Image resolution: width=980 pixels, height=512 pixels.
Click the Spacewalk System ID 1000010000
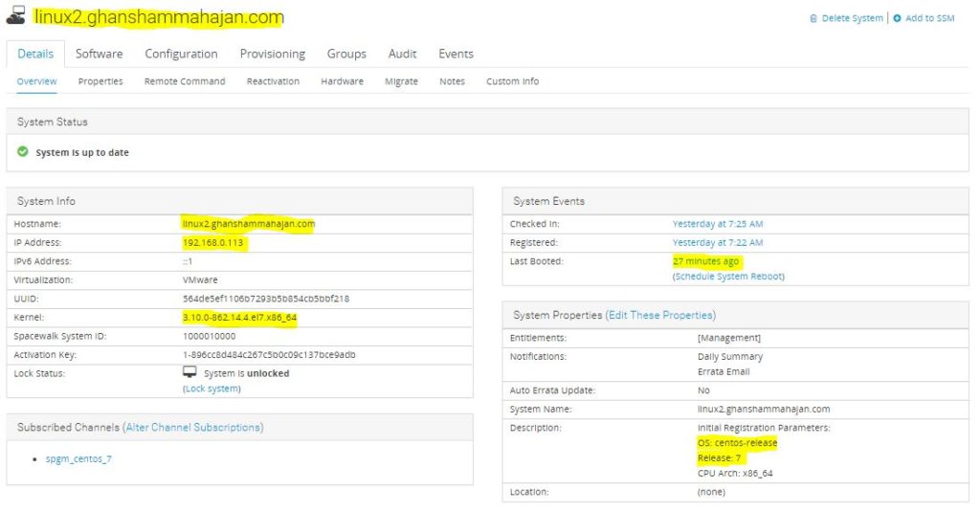(210, 336)
